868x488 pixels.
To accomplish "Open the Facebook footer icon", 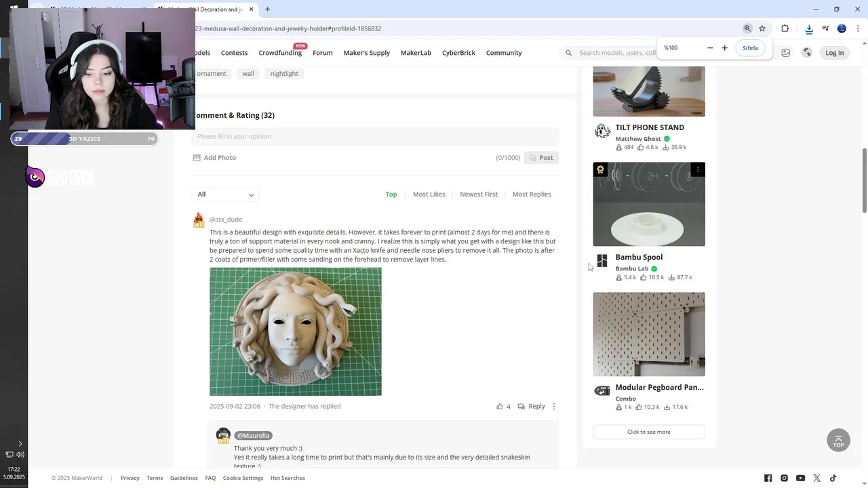I will 768,479.
